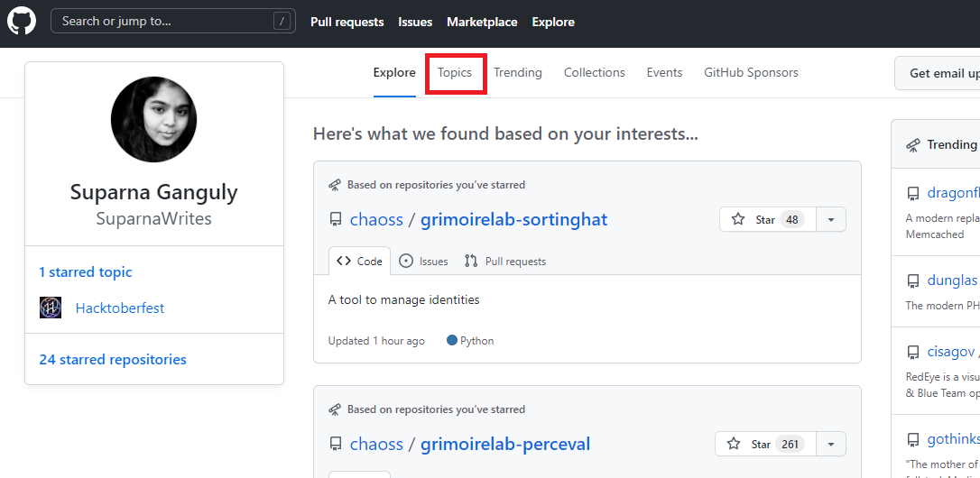Click the Code angle-brackets icon
The image size is (980, 478).
[x=343, y=262]
